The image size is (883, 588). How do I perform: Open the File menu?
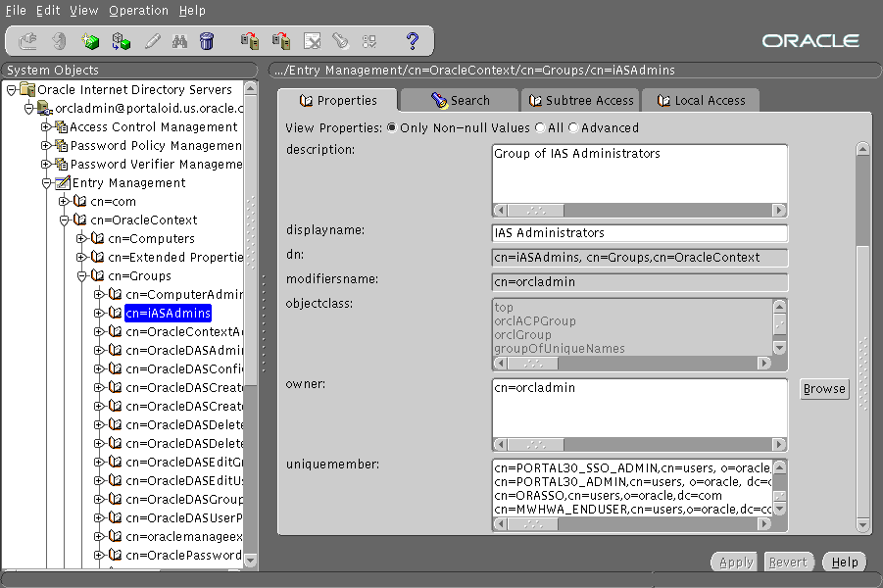[x=16, y=10]
